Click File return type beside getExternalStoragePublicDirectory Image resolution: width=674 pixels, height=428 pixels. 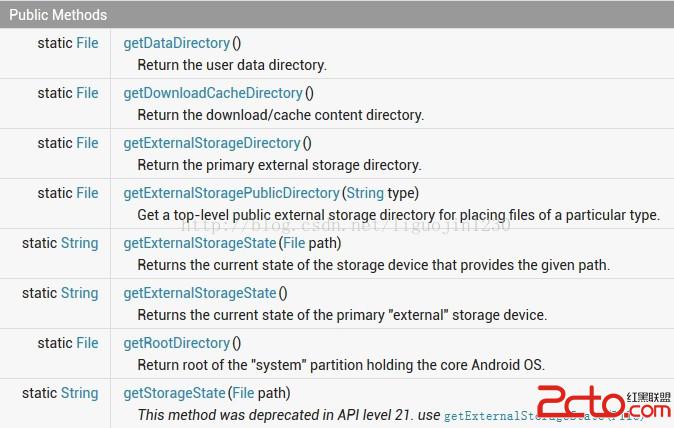(x=87, y=193)
